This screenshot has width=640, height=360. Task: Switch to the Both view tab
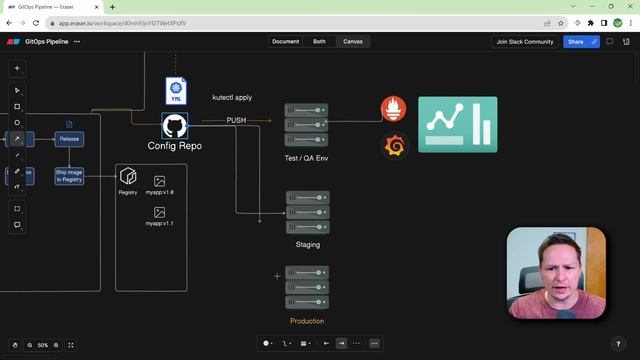click(x=319, y=42)
